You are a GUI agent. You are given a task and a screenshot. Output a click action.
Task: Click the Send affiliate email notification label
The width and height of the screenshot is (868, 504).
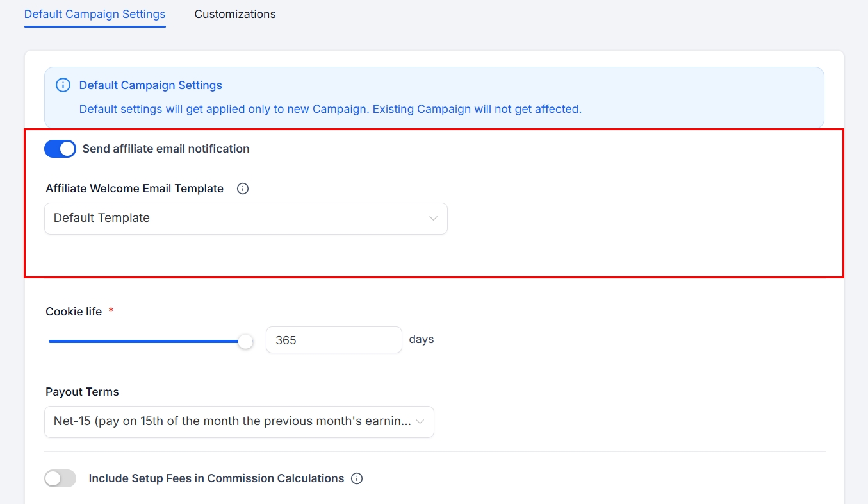pyautogui.click(x=166, y=149)
